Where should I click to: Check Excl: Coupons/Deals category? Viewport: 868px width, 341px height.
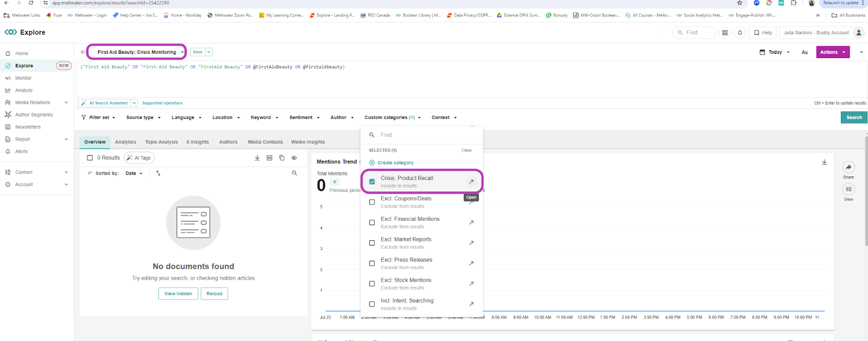point(372,202)
